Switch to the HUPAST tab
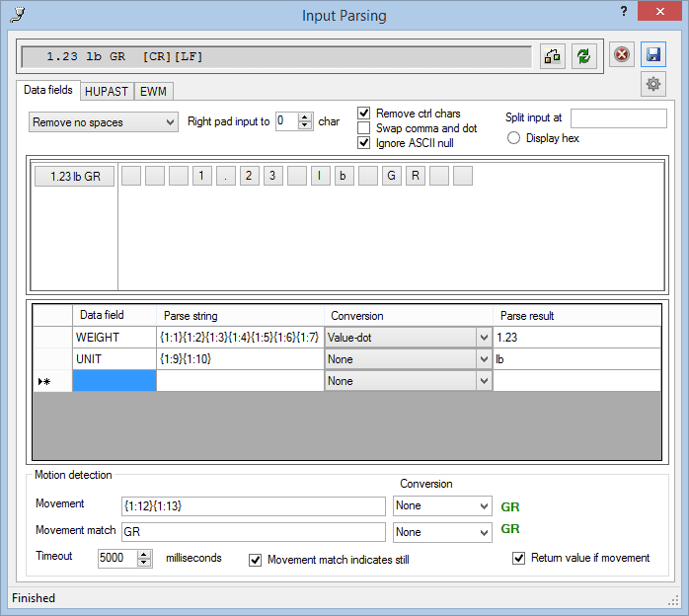689x616 pixels. (107, 91)
